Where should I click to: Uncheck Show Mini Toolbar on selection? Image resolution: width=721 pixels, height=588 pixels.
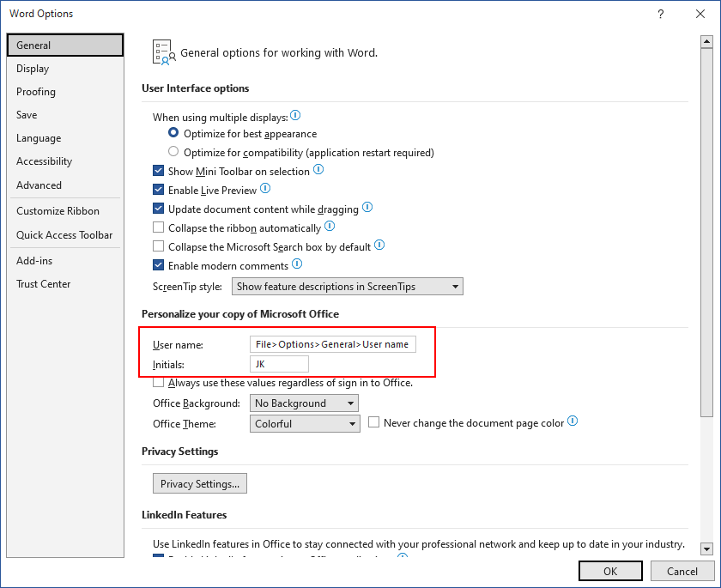tap(158, 171)
